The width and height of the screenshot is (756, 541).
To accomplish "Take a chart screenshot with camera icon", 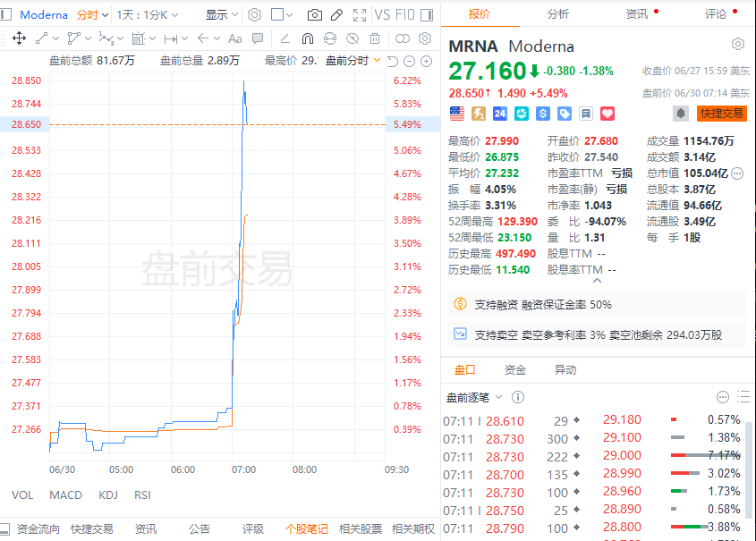I will [314, 15].
